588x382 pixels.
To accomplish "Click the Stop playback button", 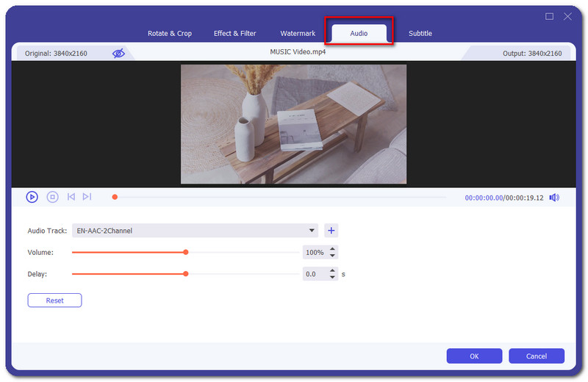I will 52,197.
